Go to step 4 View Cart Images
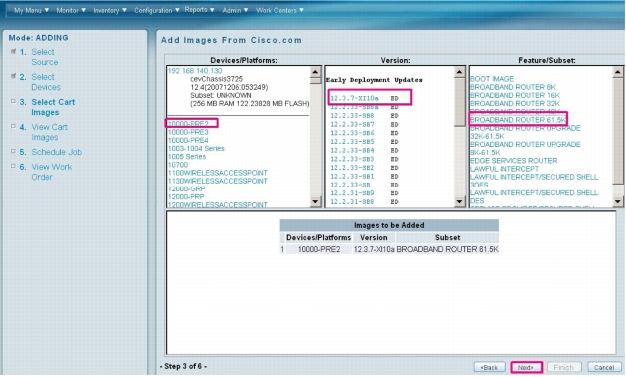Image resolution: width=626 pixels, height=377 pixels. click(x=50, y=132)
